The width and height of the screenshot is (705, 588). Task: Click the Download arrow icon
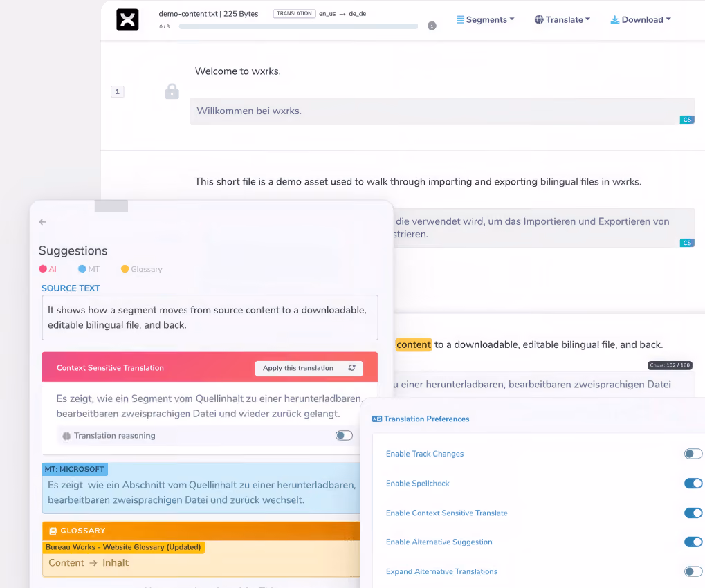tap(614, 20)
